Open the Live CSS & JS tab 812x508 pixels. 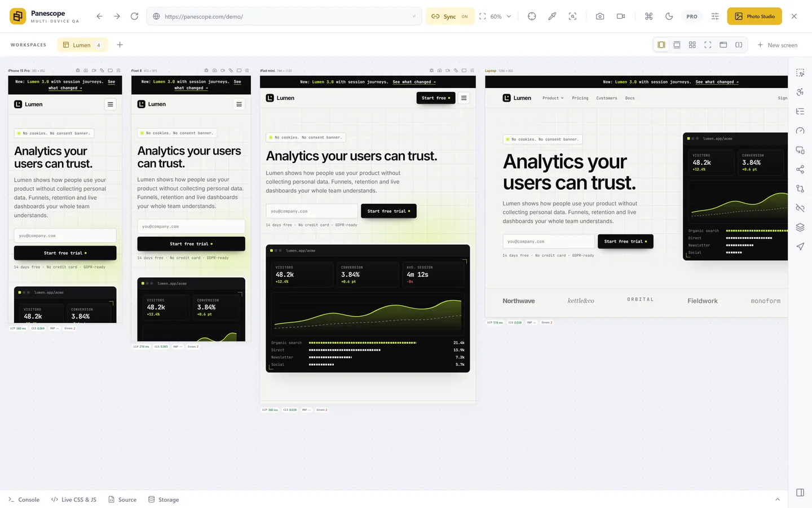(x=74, y=500)
